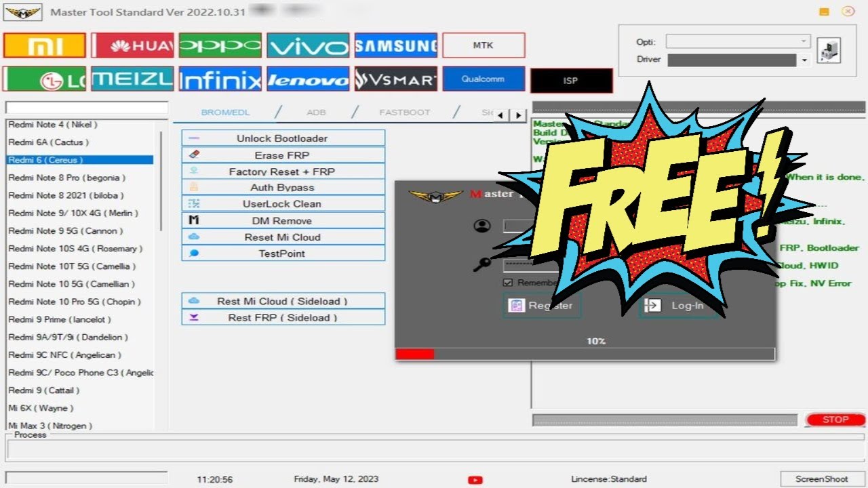The height and width of the screenshot is (488, 868).
Task: Switch to the ADB tab
Action: (x=316, y=113)
